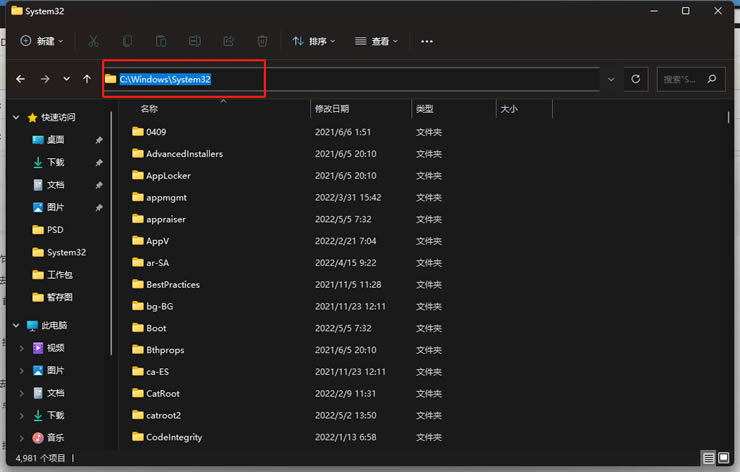740x472 pixels.
Task: Click the Cut scissors icon
Action: pos(93,42)
